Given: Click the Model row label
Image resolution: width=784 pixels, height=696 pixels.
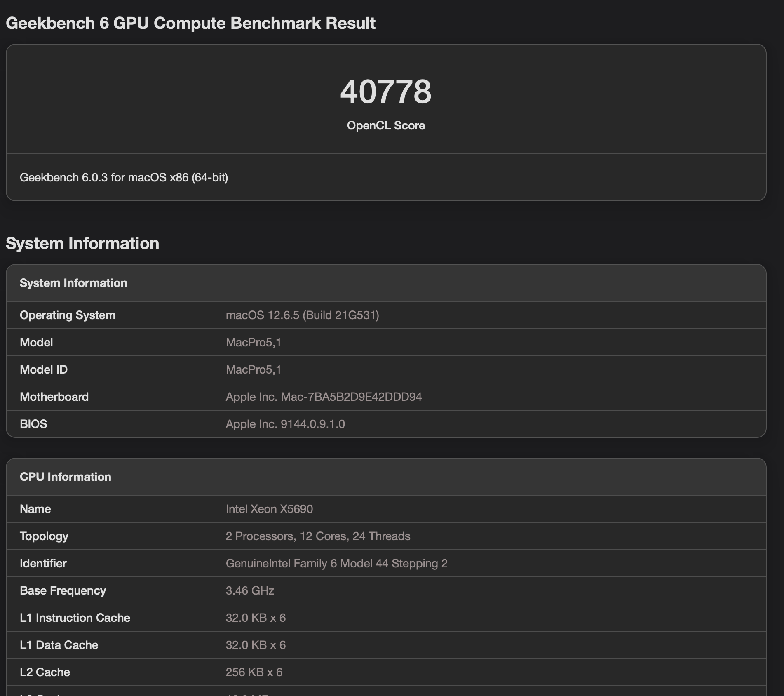Looking at the screenshot, I should [x=36, y=342].
